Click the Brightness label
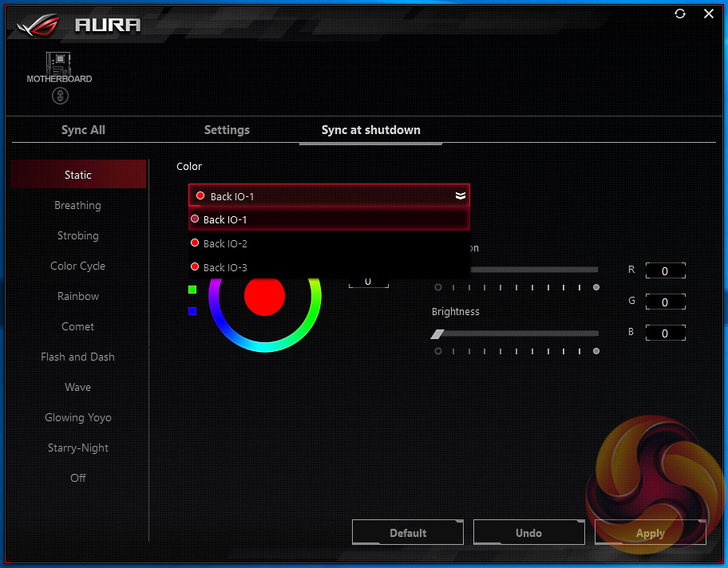This screenshot has height=568, width=728. click(456, 311)
